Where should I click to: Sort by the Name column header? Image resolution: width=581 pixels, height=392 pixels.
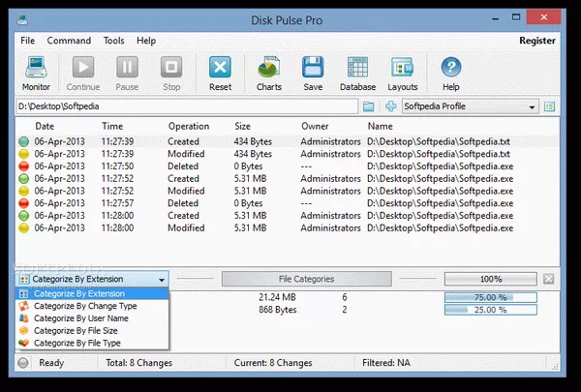pos(380,127)
